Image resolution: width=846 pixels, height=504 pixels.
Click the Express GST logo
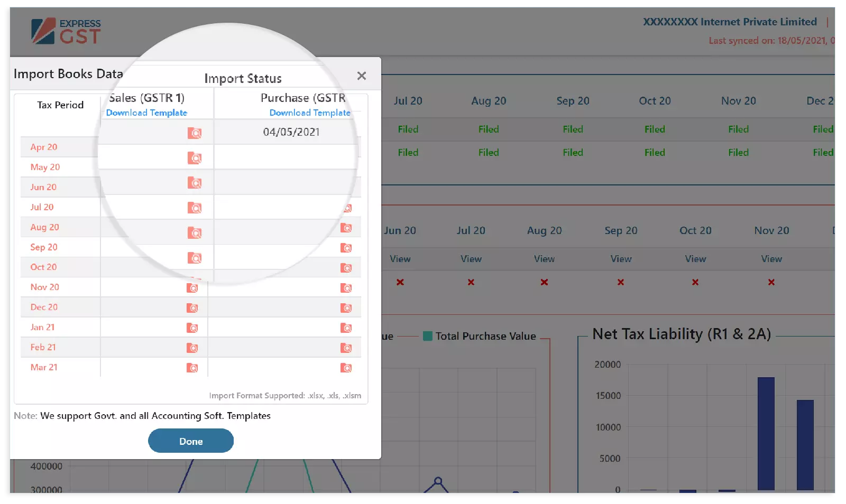(66, 31)
